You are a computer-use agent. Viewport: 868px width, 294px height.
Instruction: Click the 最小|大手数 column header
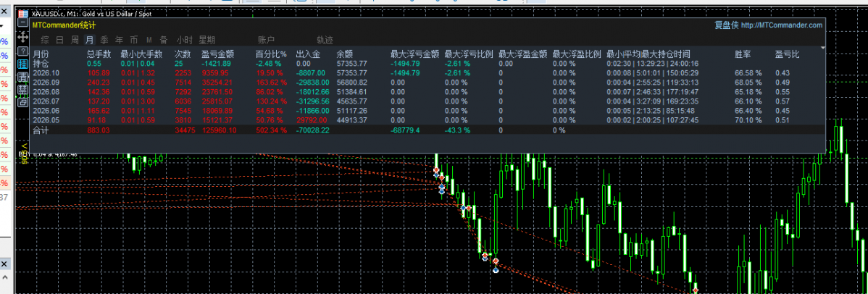tap(141, 54)
